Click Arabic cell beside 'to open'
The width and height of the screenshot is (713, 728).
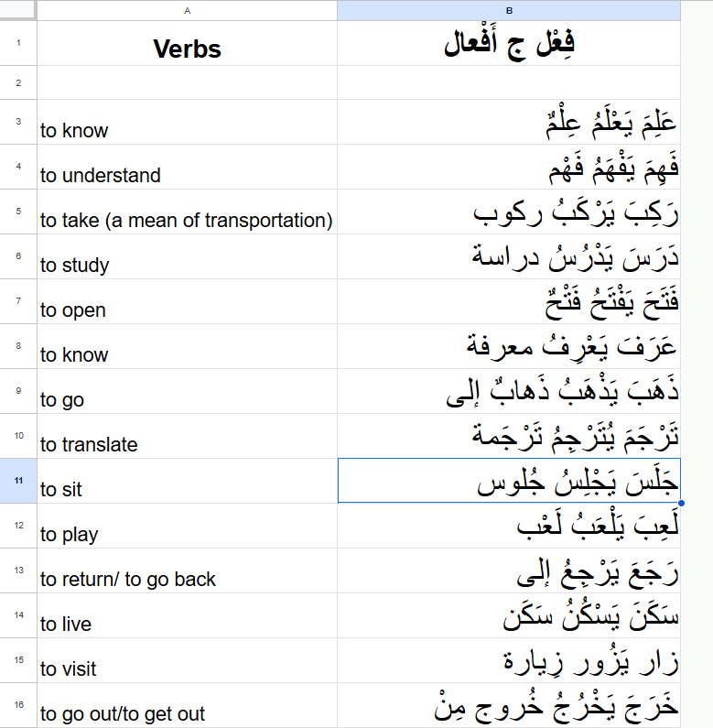[x=509, y=301]
